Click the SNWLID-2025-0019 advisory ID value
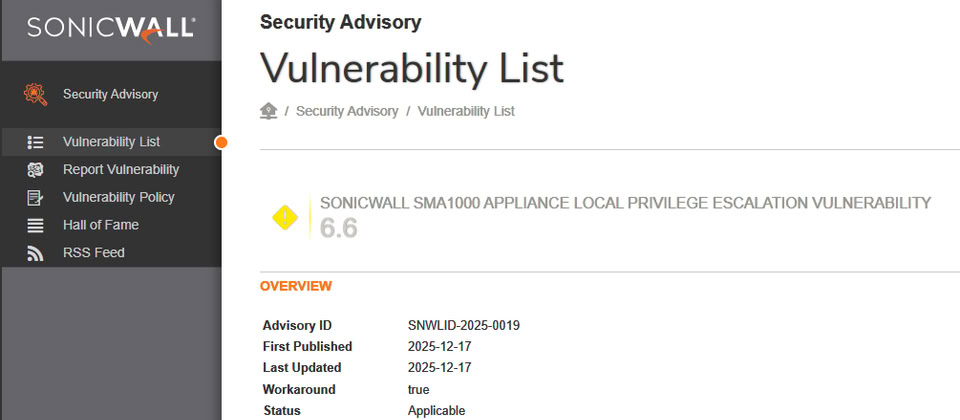This screenshot has width=960, height=420. pyautogui.click(x=464, y=325)
